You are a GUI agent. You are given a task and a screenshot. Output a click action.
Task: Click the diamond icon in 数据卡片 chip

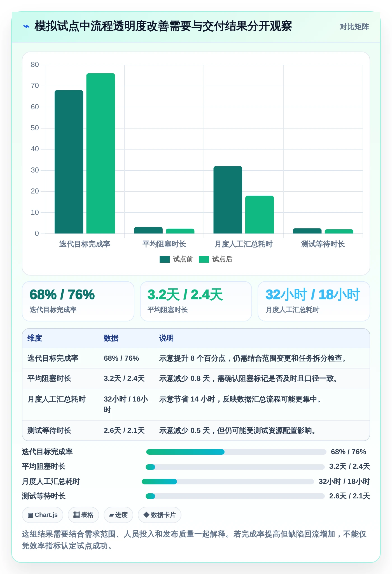coord(146,515)
